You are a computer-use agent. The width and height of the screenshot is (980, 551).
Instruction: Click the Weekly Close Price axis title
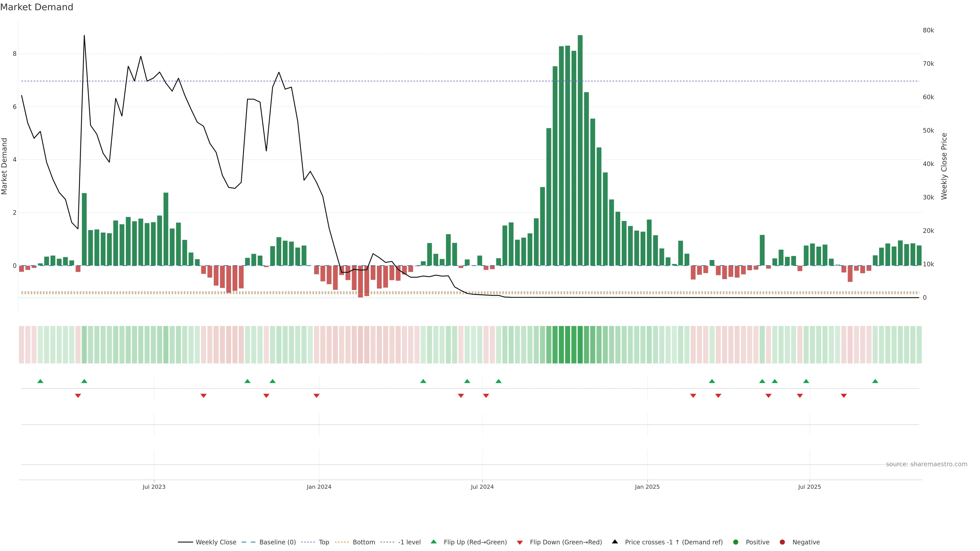click(x=944, y=166)
